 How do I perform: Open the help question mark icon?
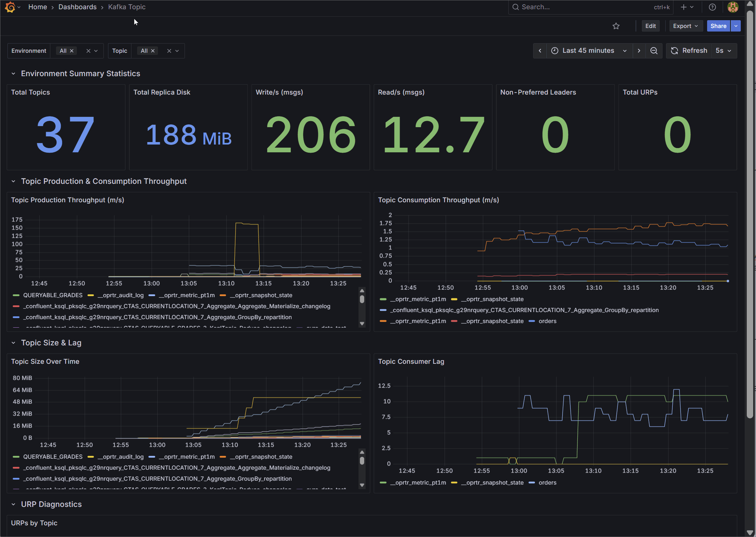coord(712,7)
